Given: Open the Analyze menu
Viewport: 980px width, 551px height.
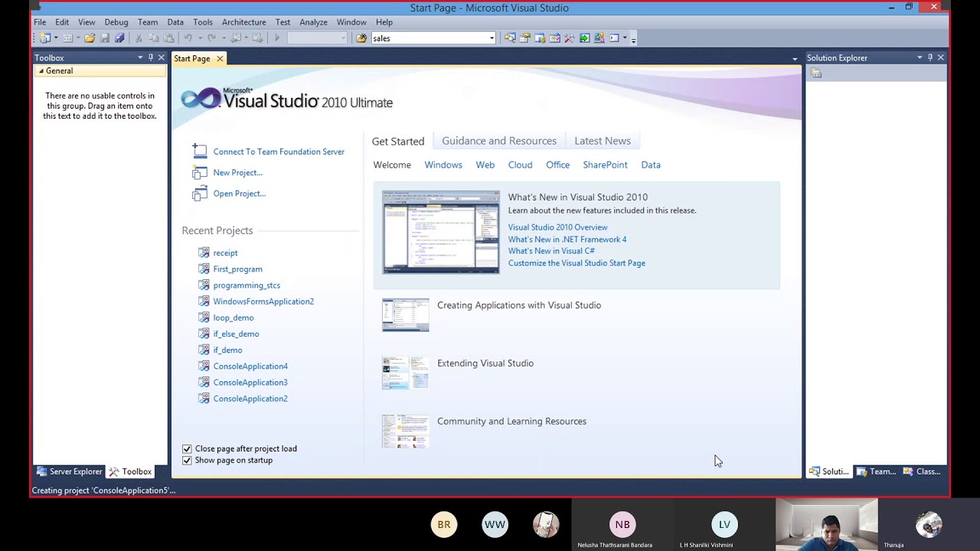Looking at the screenshot, I should pos(313,22).
